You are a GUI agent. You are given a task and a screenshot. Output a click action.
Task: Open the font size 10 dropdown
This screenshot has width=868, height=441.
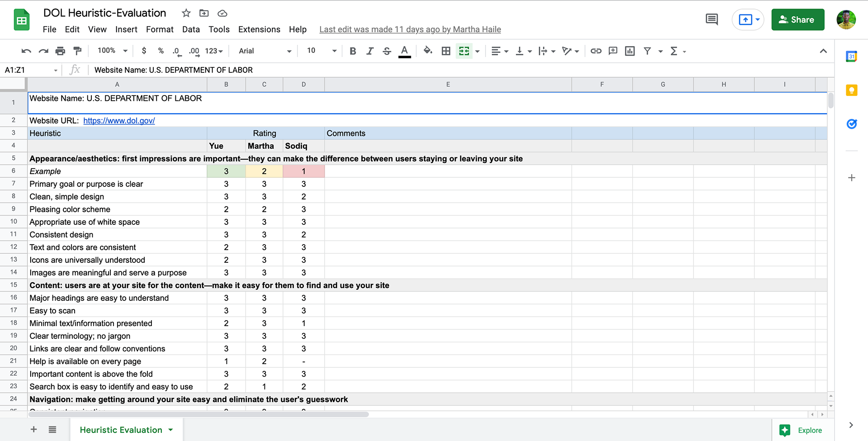tap(322, 51)
